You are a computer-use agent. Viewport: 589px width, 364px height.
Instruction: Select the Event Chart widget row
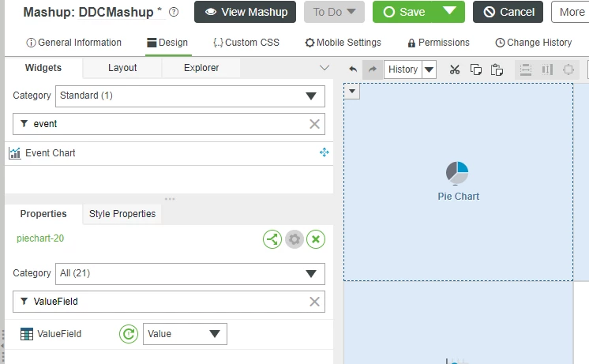click(169, 153)
